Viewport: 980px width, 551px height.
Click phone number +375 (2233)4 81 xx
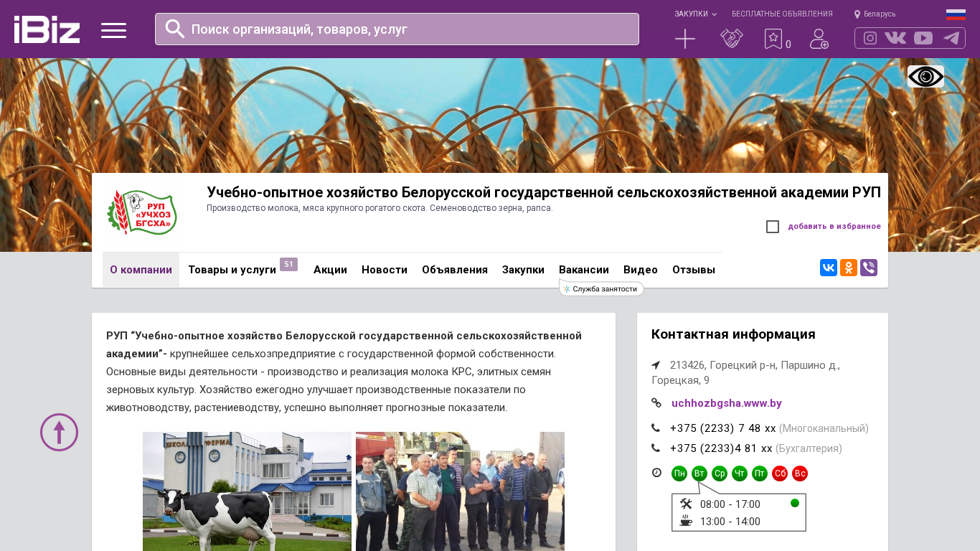click(721, 448)
